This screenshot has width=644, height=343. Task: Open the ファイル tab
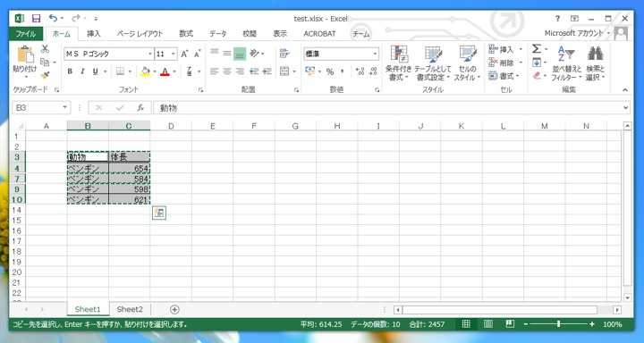coord(26,34)
